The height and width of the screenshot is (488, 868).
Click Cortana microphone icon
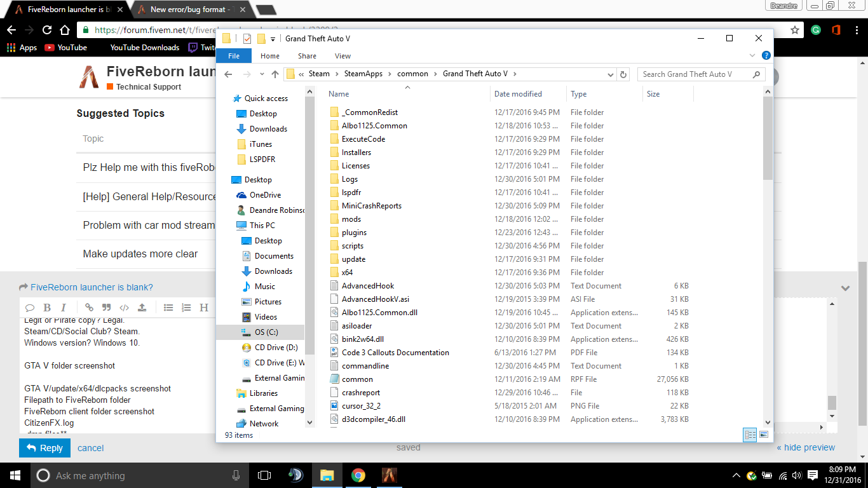click(236, 475)
